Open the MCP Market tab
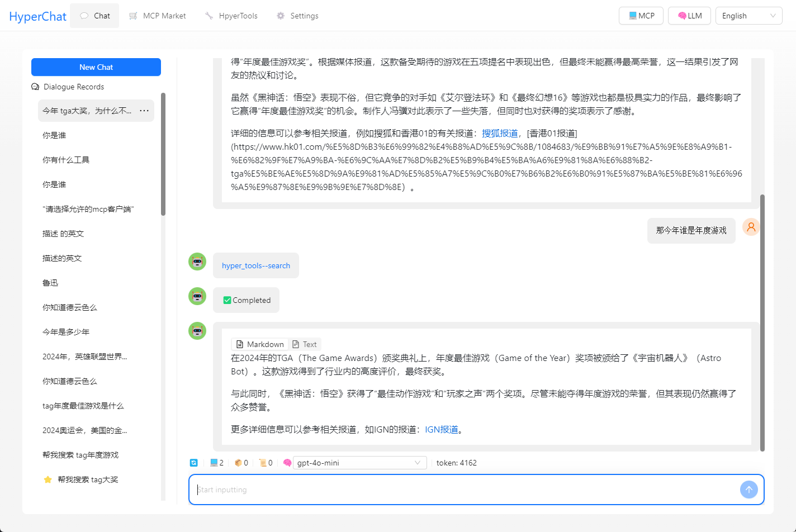Viewport: 796px width, 532px height. click(157, 16)
